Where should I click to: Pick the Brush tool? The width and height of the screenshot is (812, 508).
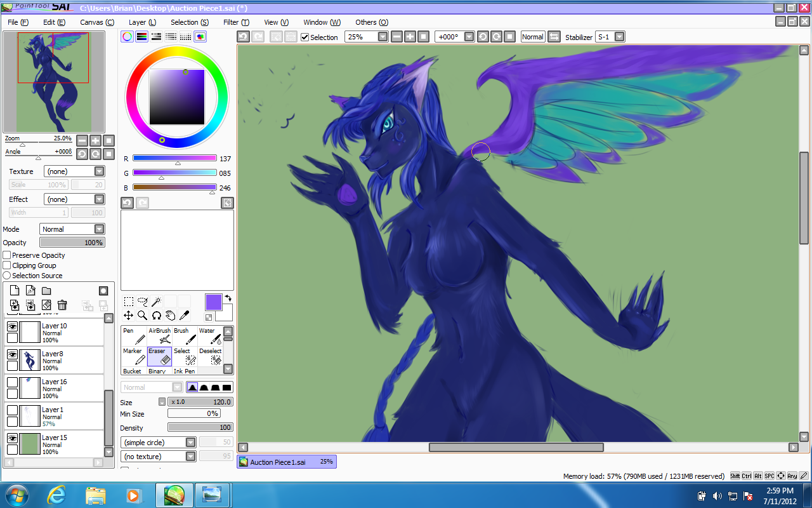click(x=185, y=336)
